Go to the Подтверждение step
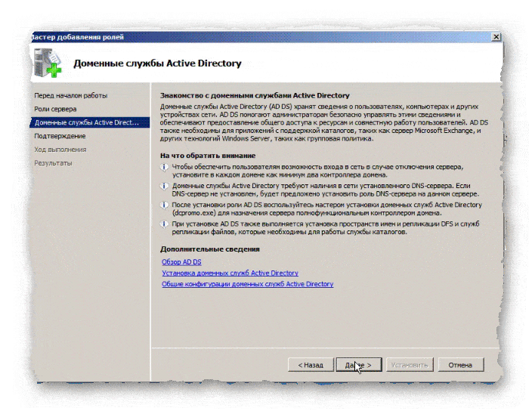The image size is (532, 411). coord(60,136)
